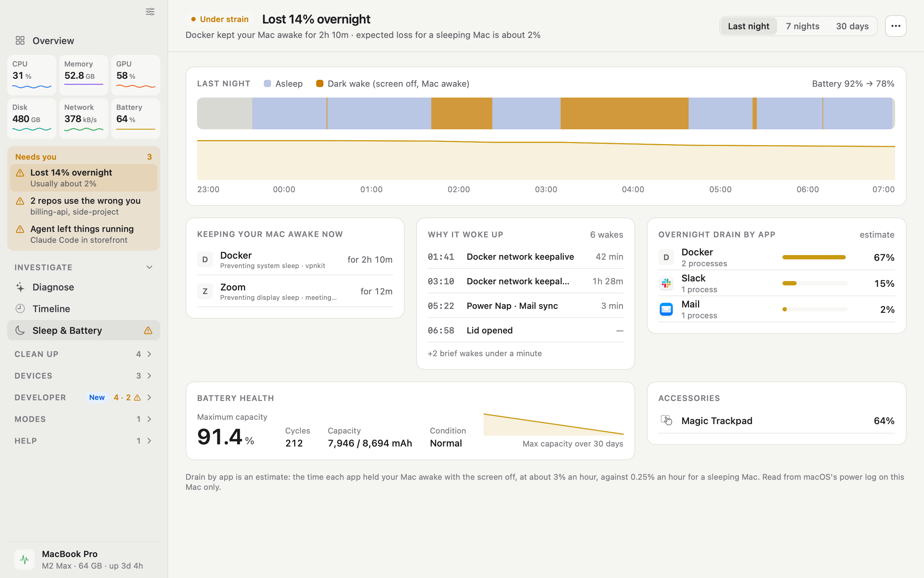Expand the Modes section
The height and width of the screenshot is (578, 924).
point(149,419)
